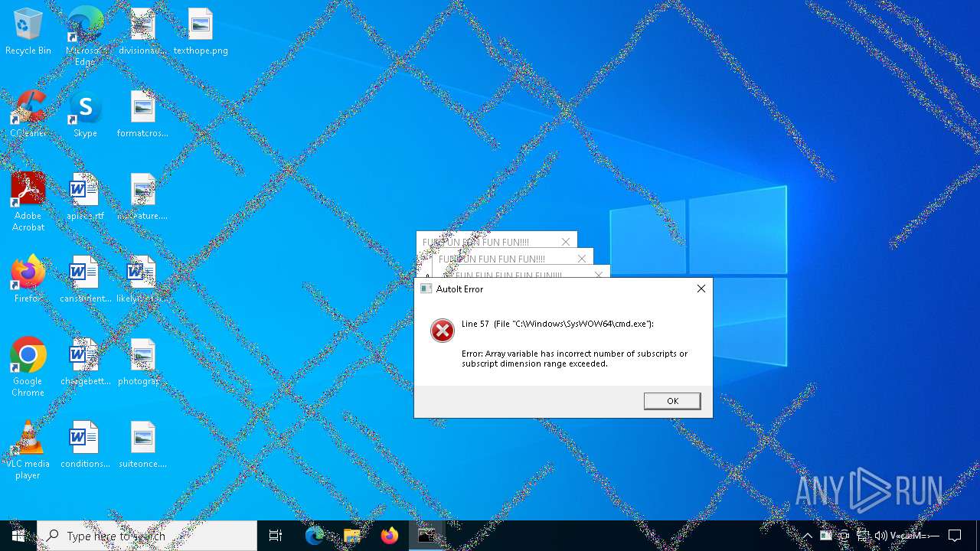Open Google Chrome desktop shortcut
980x551 pixels.
28,367
